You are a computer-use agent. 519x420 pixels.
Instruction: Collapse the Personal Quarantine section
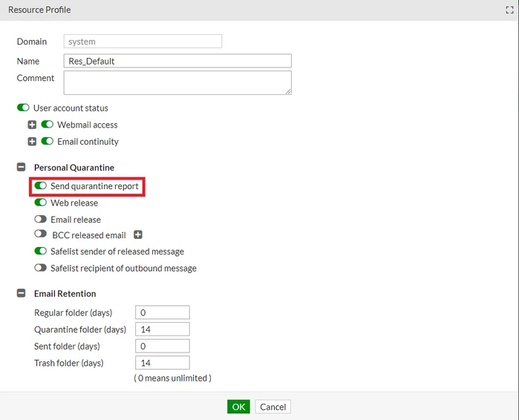pos(22,167)
